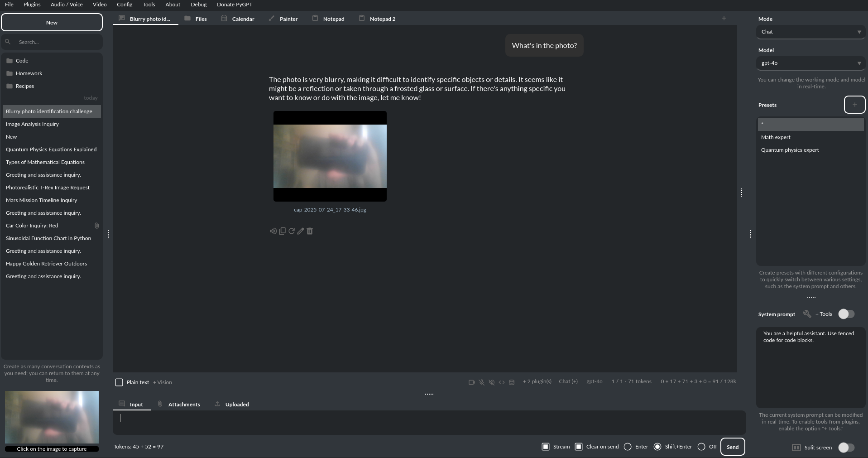Image resolution: width=868 pixels, height=458 pixels.
Task: Open camera capture with video icon
Action: tap(471, 382)
